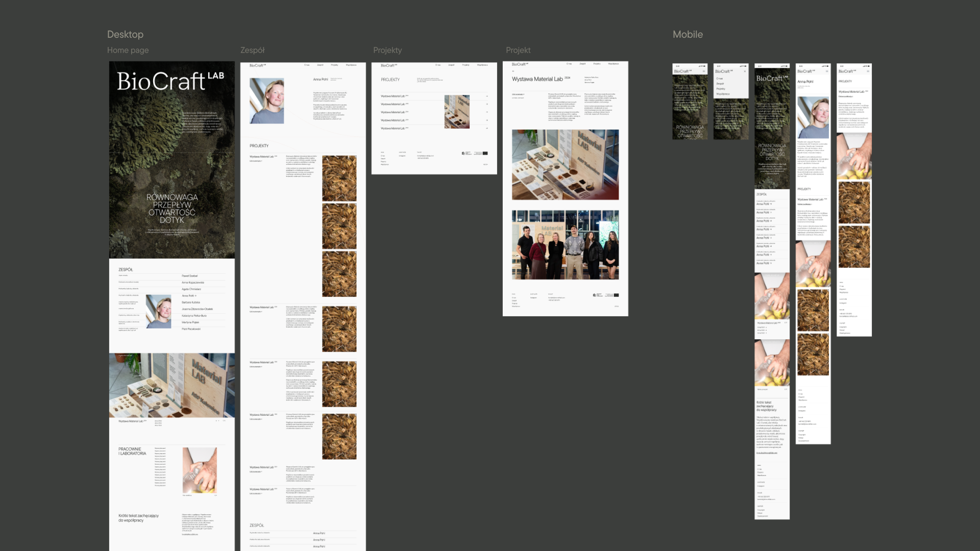Image resolution: width=980 pixels, height=551 pixels.
Task: Click arrow on first Projekty list row
Action: pos(487,96)
